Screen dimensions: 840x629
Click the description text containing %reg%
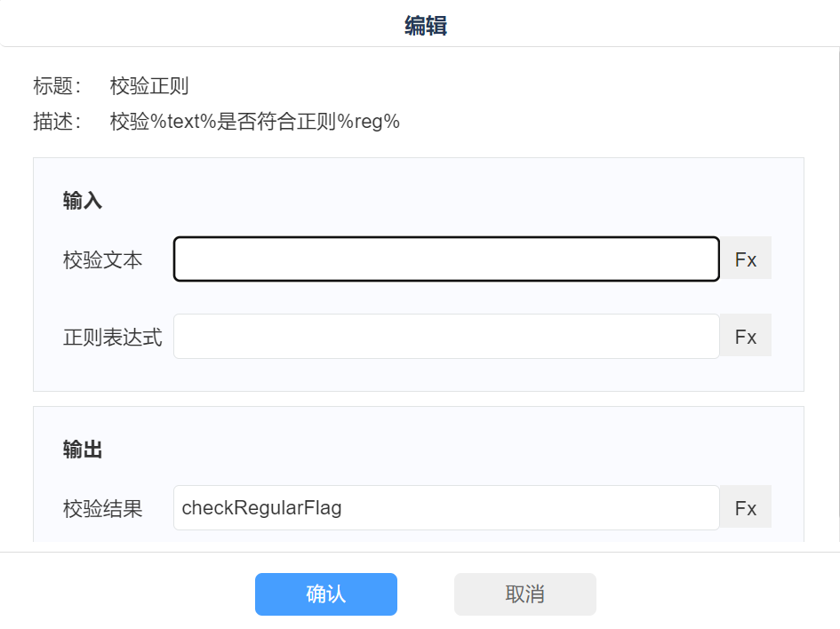tap(255, 122)
